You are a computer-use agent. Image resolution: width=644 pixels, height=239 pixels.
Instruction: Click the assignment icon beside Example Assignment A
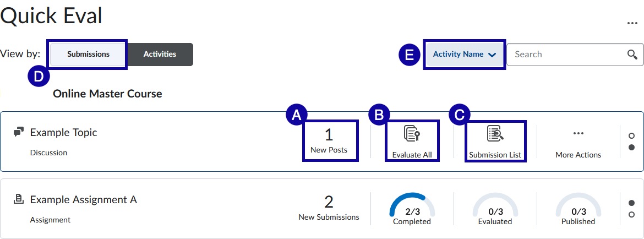pos(19,199)
